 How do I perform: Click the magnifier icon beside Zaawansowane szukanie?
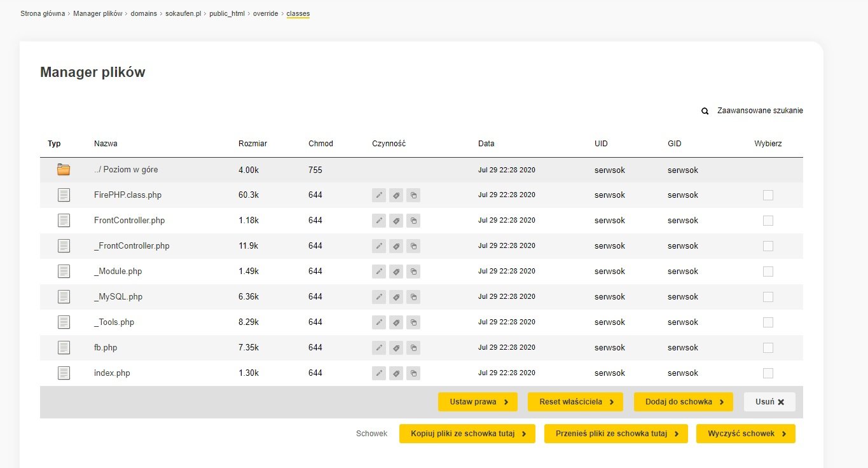coord(705,111)
